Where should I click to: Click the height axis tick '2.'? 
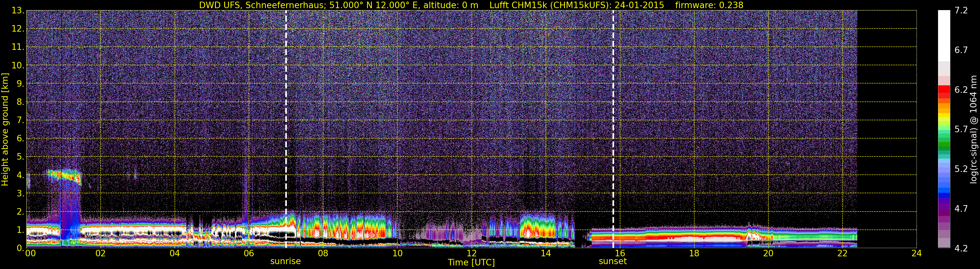[20, 212]
